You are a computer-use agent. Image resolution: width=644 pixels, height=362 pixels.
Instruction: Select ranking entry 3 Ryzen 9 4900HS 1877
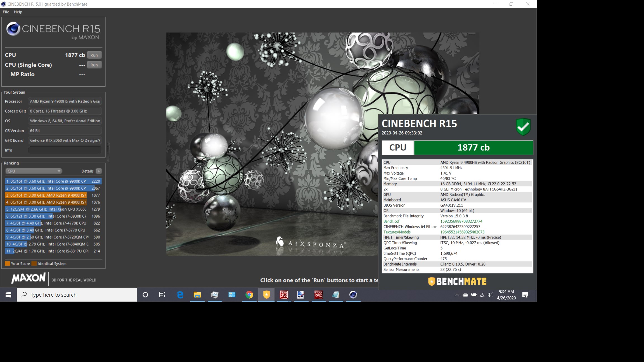tap(53, 195)
